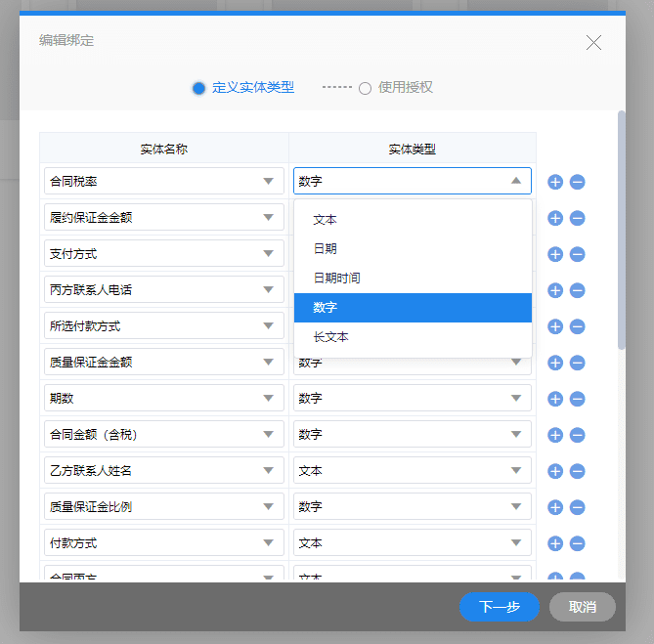Choose 日期时间 from the type list
This screenshot has width=654, height=644.
tap(413, 279)
